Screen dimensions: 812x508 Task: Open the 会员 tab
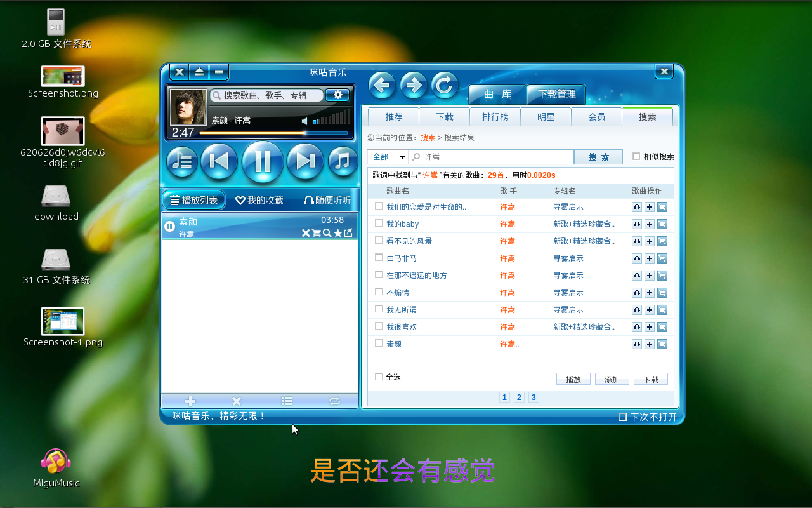pos(596,117)
